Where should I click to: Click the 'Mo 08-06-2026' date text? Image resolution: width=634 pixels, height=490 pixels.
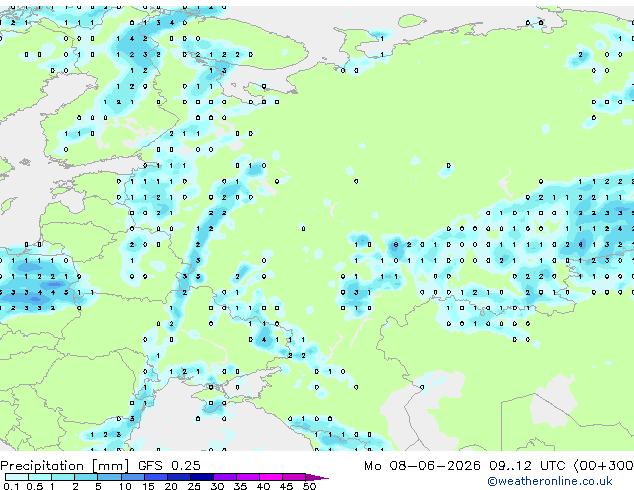point(422,465)
